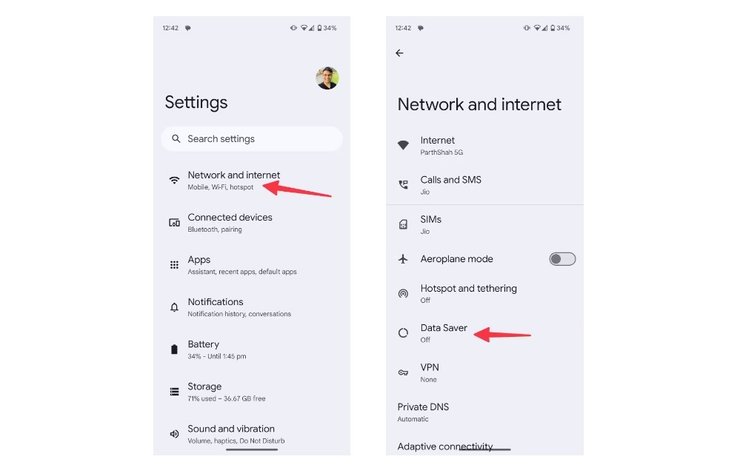Tap the VPN key icon
Image resolution: width=740 pixels, height=476 pixels.
(x=403, y=373)
